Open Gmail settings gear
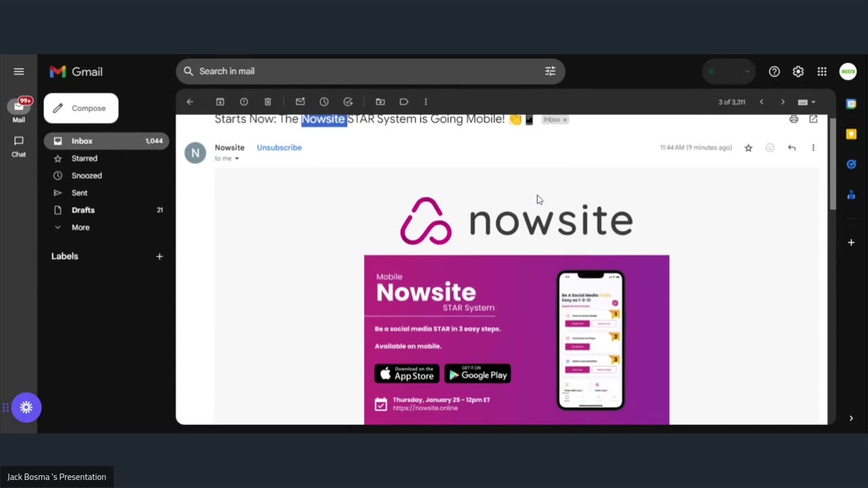868x488 pixels. coord(798,71)
